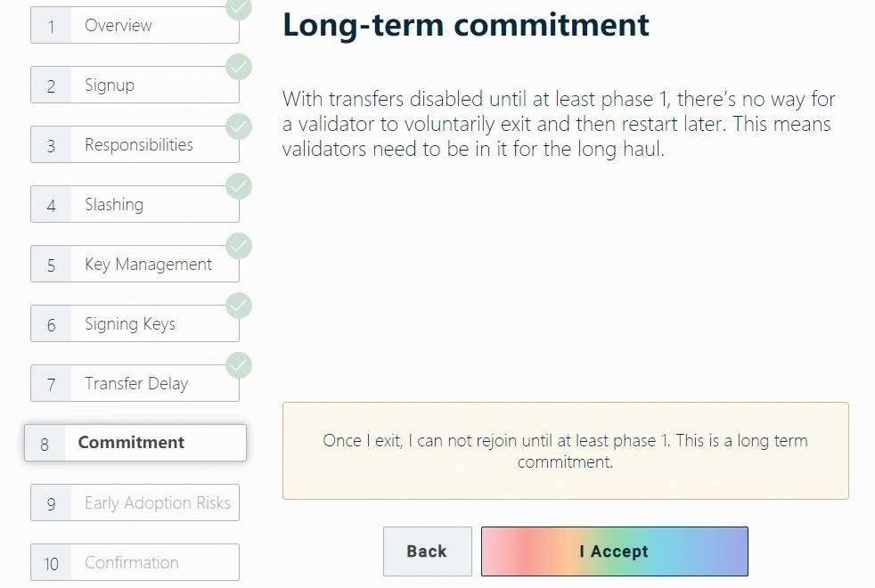Navigate to Key Management step
Image resolution: width=875 pixels, height=588 pixels.
pos(135,265)
